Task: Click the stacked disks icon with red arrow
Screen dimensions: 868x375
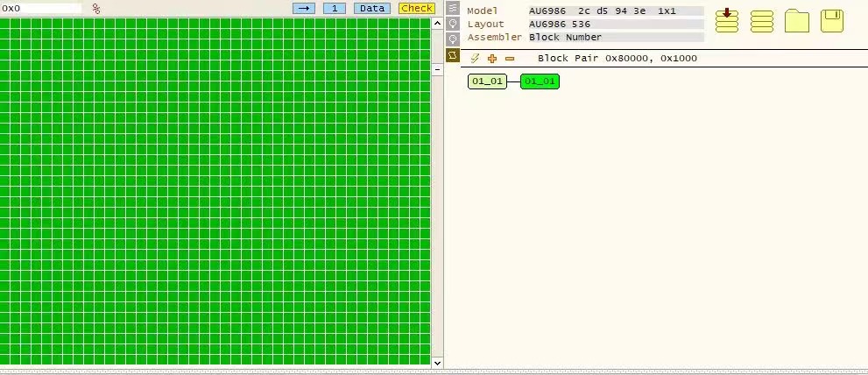Action: tap(727, 19)
